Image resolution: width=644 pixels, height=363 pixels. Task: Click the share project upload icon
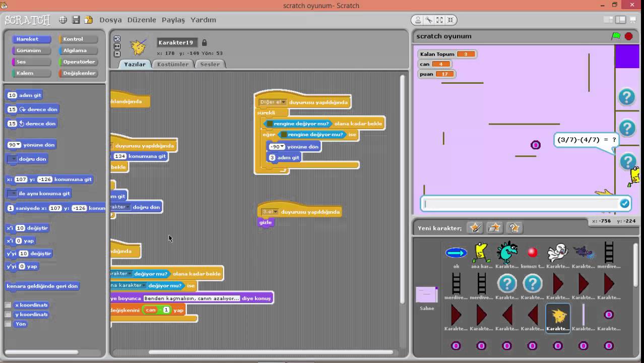pyautogui.click(x=89, y=20)
